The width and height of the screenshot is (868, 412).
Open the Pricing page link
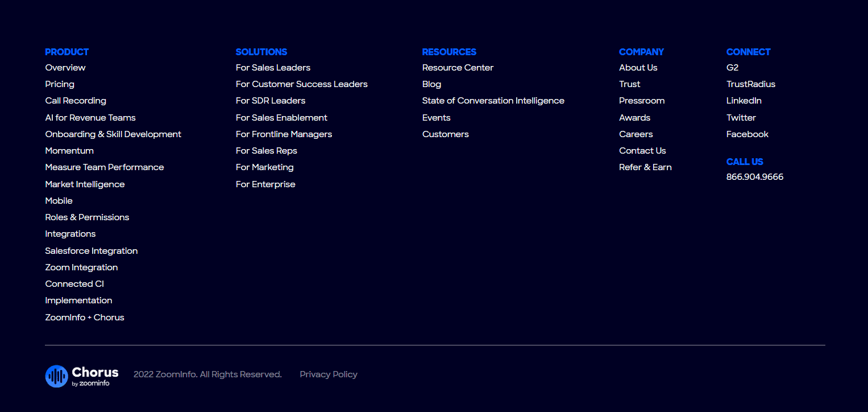click(x=60, y=84)
